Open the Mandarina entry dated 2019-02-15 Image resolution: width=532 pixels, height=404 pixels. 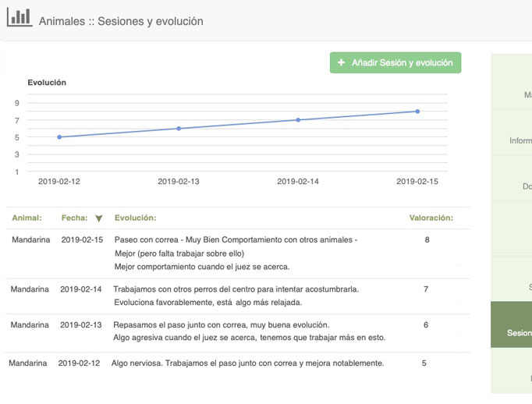[30, 240]
